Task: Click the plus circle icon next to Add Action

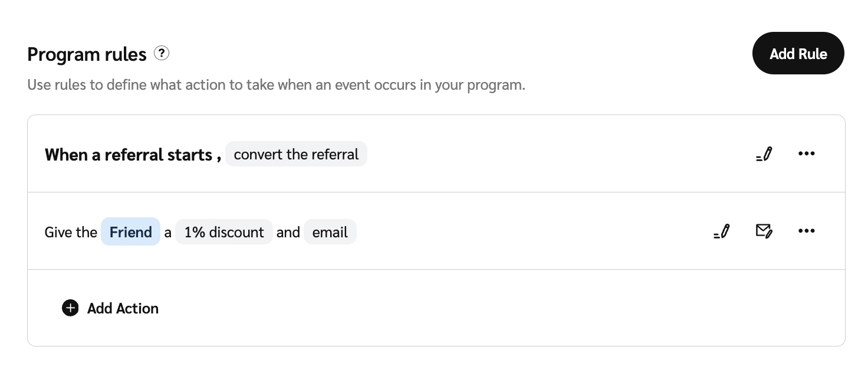Action: click(x=70, y=308)
